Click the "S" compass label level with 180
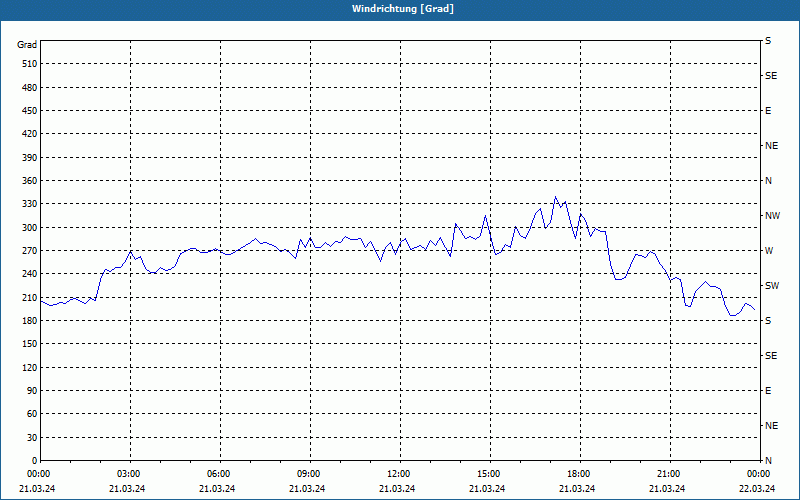The height and width of the screenshot is (500, 800). pyautogui.click(x=768, y=321)
